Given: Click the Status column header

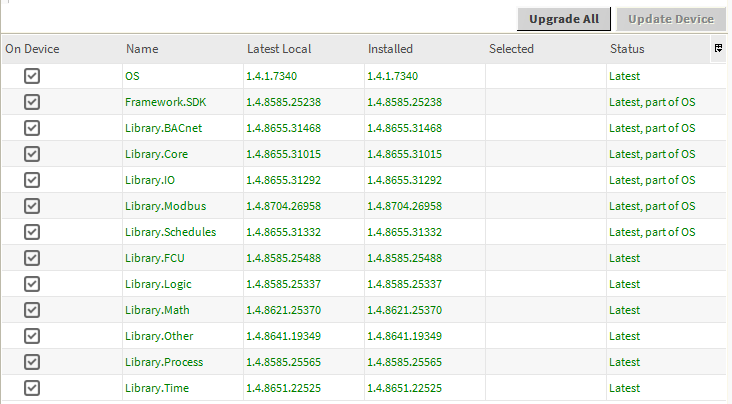Looking at the screenshot, I should [626, 49].
